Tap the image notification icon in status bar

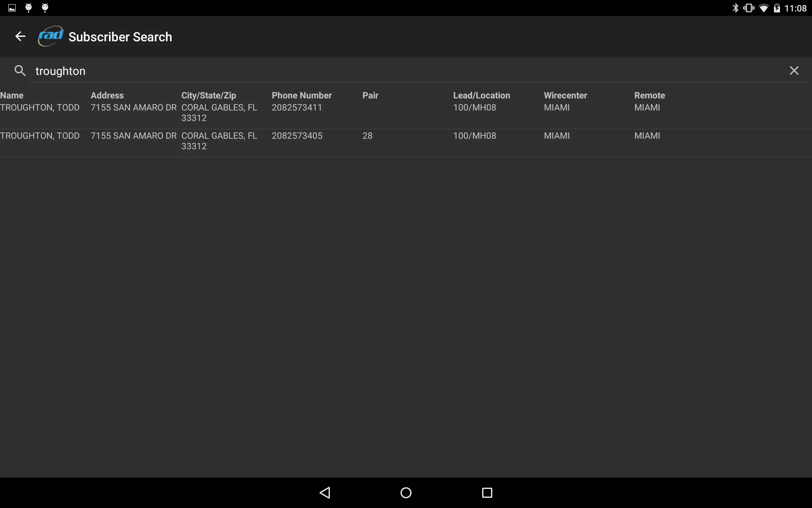[12, 8]
